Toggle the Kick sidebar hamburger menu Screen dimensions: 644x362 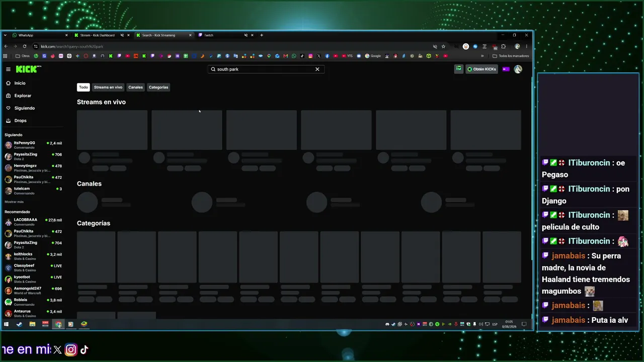(x=8, y=69)
